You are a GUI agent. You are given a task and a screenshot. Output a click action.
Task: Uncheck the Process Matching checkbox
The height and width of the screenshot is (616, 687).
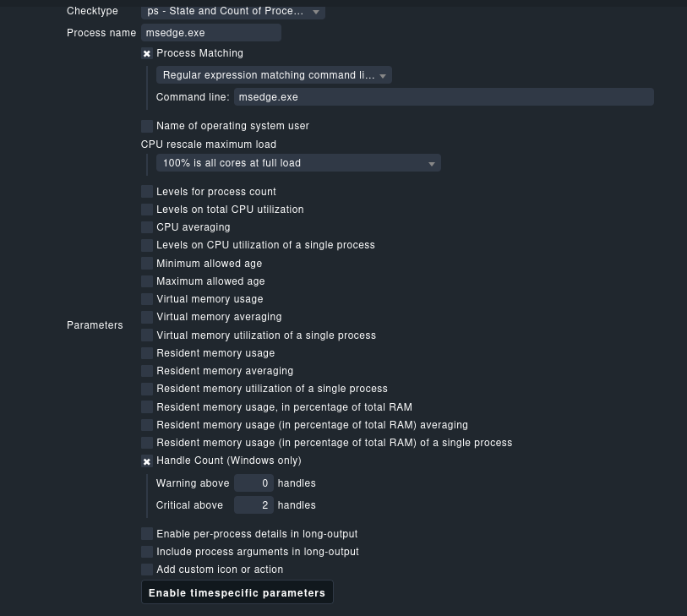[147, 53]
